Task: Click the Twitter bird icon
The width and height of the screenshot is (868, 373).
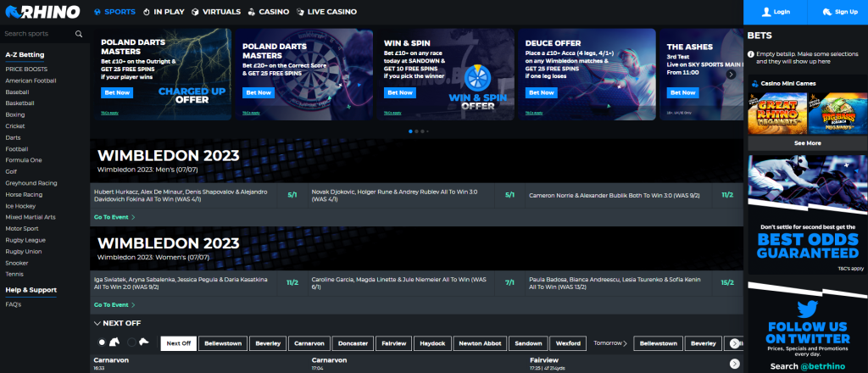Action: pos(808,309)
